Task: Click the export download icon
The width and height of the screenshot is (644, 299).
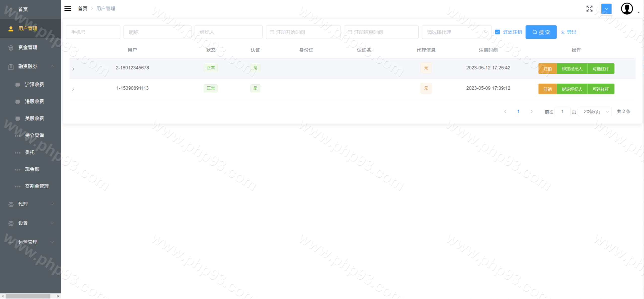Action: coord(563,32)
